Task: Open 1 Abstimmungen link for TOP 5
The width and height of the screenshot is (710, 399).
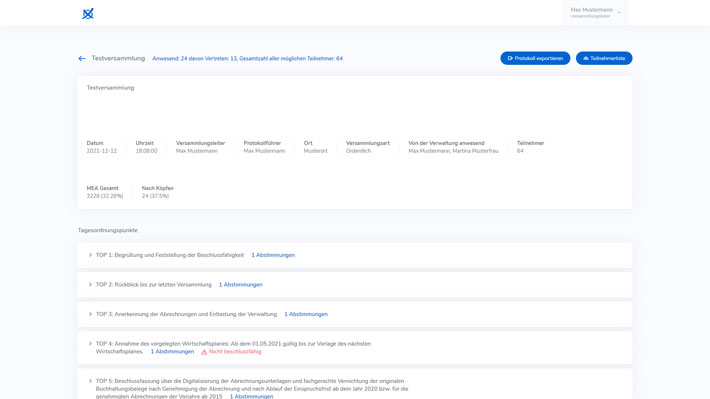Action: [251, 396]
